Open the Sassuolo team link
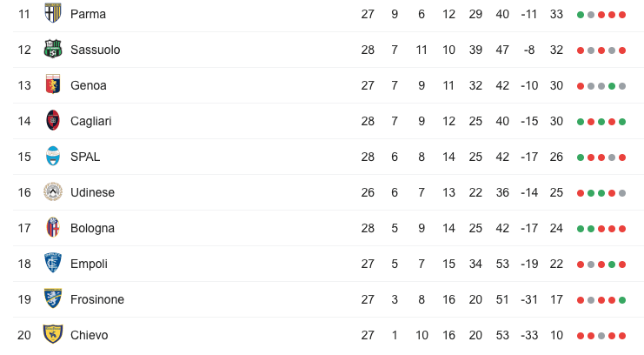 [95, 50]
